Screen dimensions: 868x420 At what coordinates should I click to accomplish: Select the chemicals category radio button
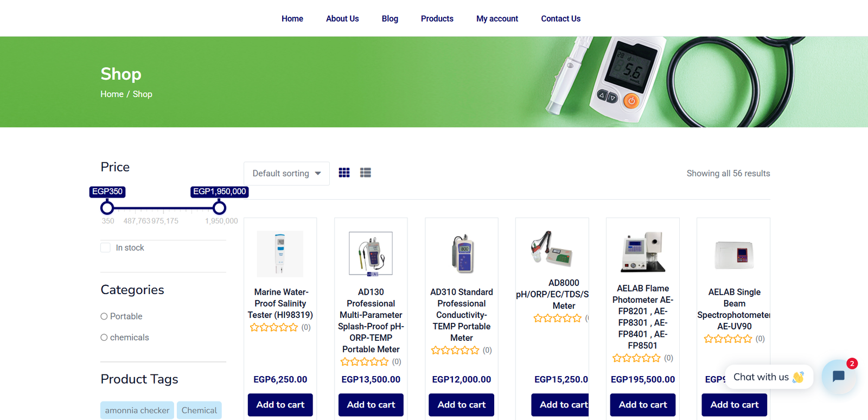pyautogui.click(x=104, y=338)
